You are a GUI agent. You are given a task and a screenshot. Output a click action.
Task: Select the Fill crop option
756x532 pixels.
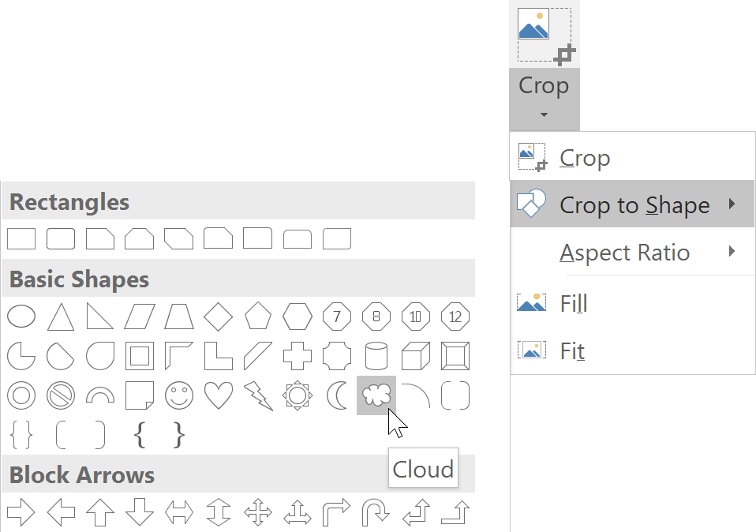click(x=574, y=302)
